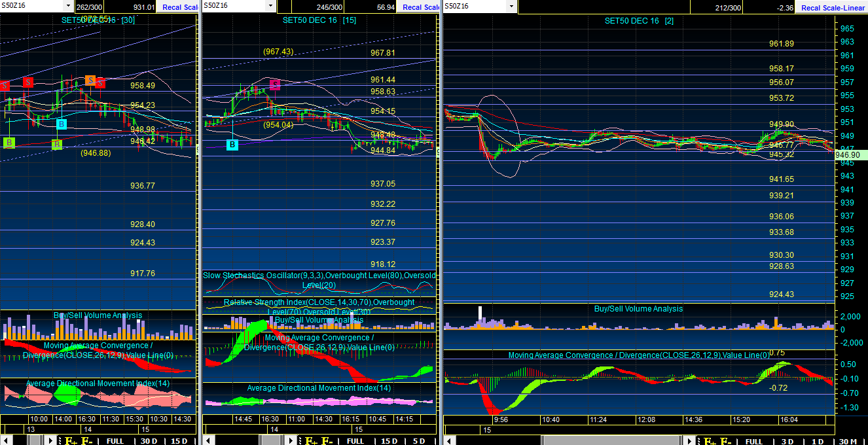Open symbol dropdown in left 30-minute chart
The image size is (868, 445).
click(68, 6)
